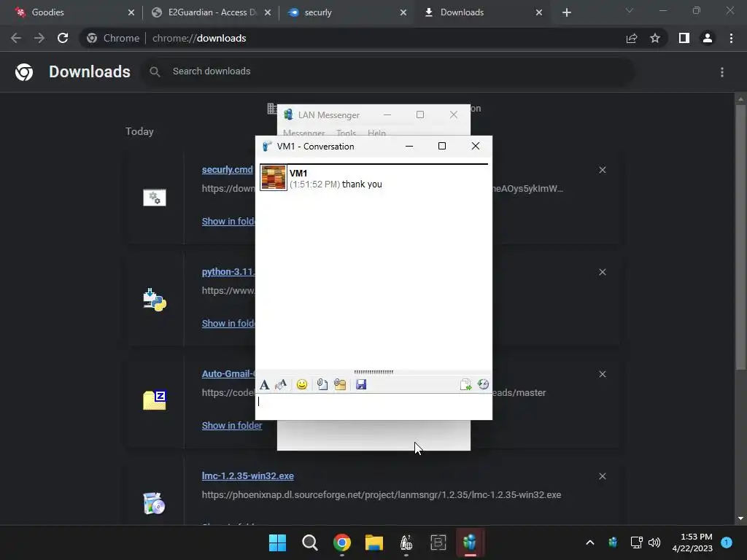Bookmark this page with the star icon

655,38
